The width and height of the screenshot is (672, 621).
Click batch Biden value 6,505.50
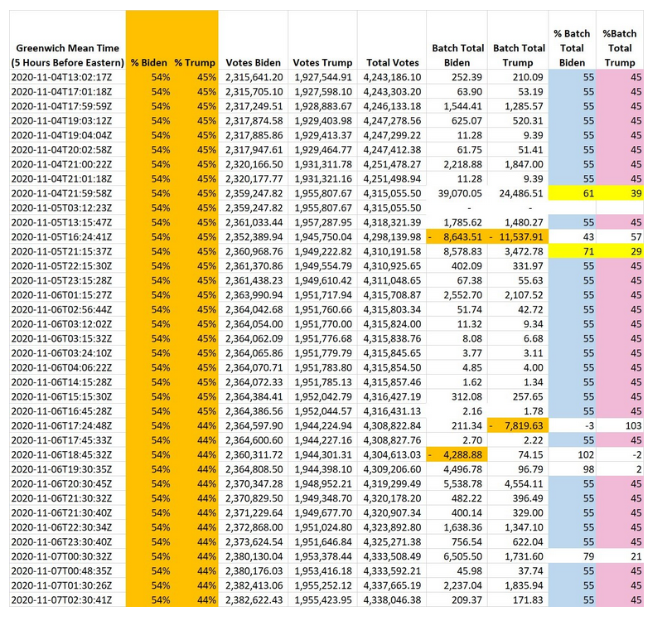coord(463,556)
